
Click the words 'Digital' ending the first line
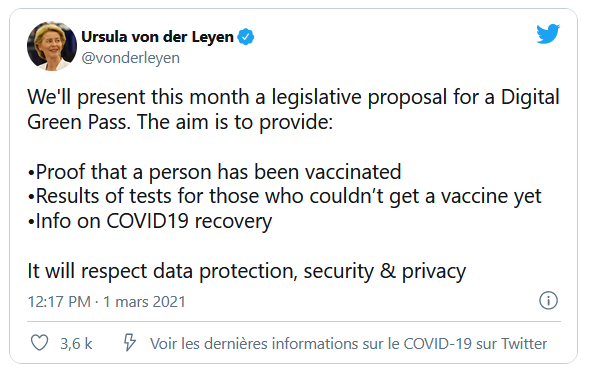coord(530,98)
